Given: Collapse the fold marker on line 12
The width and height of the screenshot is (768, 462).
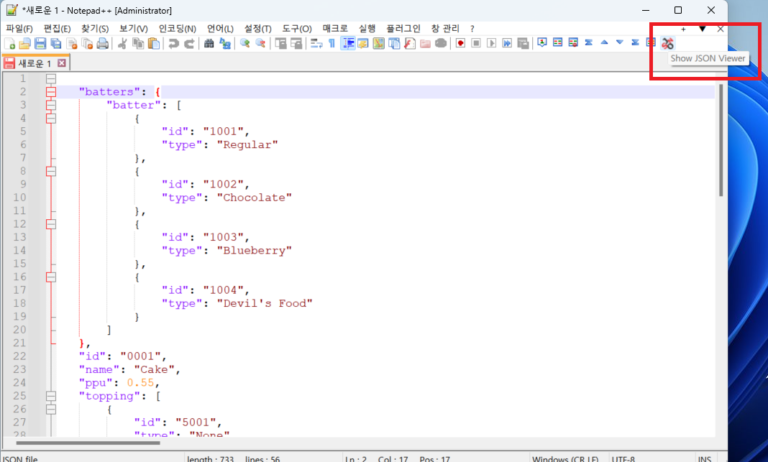Looking at the screenshot, I should pos(51,224).
